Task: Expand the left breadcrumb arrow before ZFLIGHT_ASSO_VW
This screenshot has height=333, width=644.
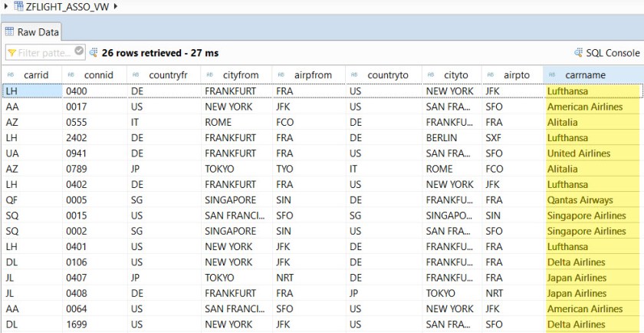Action: tap(6, 7)
